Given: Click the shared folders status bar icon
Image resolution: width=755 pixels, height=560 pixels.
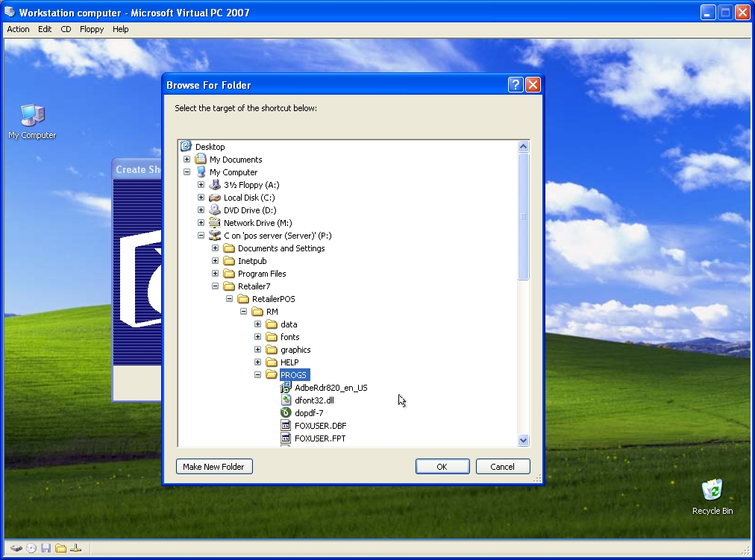Looking at the screenshot, I should pyautogui.click(x=60, y=548).
